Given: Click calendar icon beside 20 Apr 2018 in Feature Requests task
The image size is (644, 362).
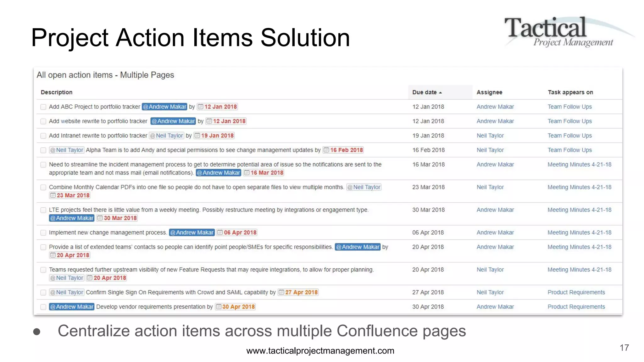Looking at the screenshot, I should click(x=90, y=278).
